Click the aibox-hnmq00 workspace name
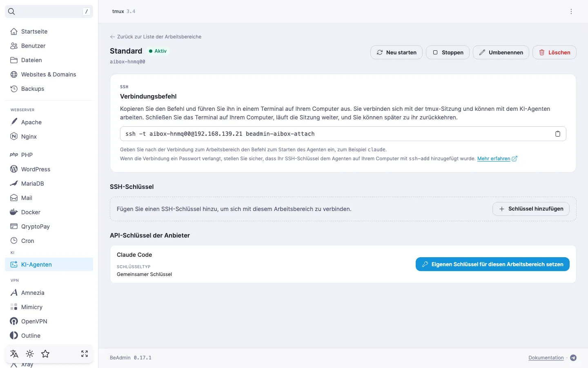Viewport: 588px width, 368px height. pyautogui.click(x=127, y=62)
